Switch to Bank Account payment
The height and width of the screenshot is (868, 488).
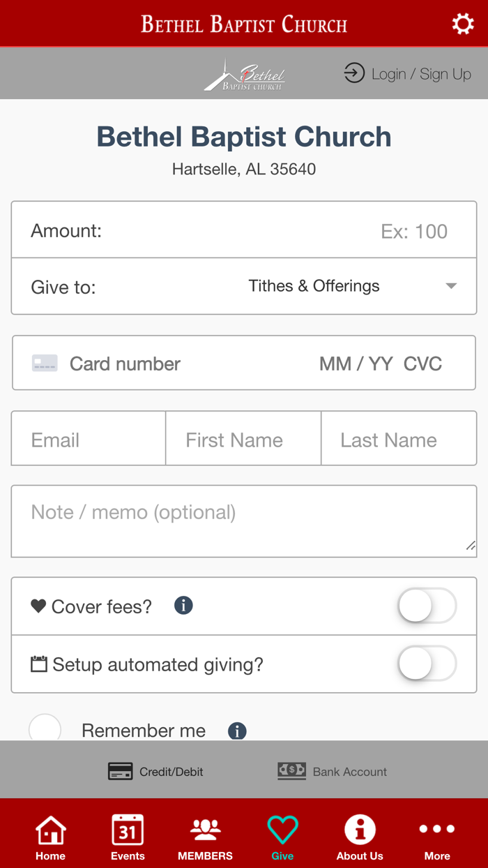click(x=333, y=771)
